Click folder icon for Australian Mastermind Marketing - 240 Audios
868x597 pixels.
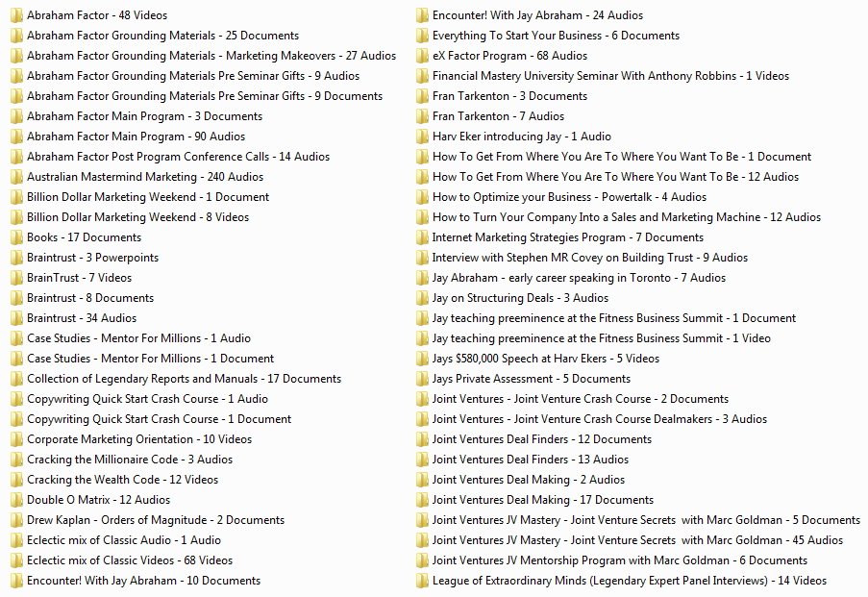click(x=16, y=177)
